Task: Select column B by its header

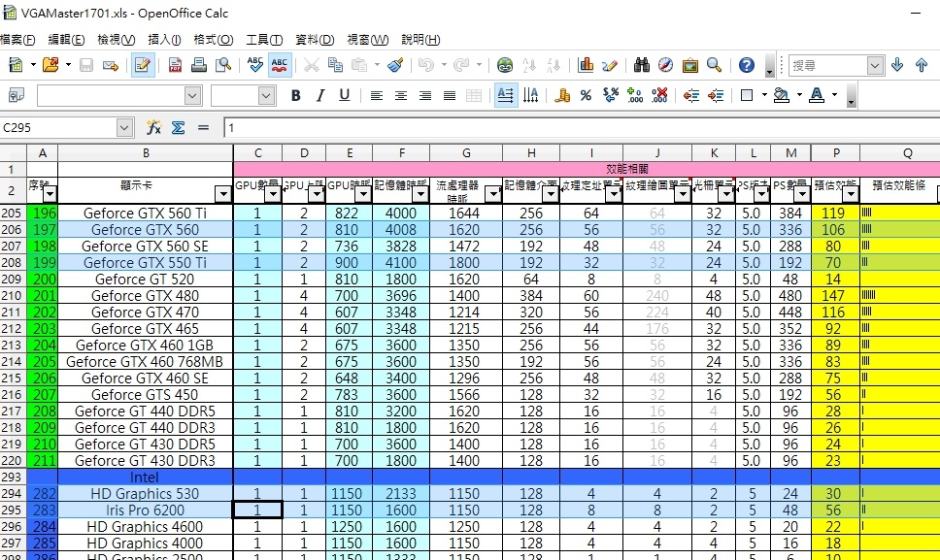Action: [x=146, y=153]
